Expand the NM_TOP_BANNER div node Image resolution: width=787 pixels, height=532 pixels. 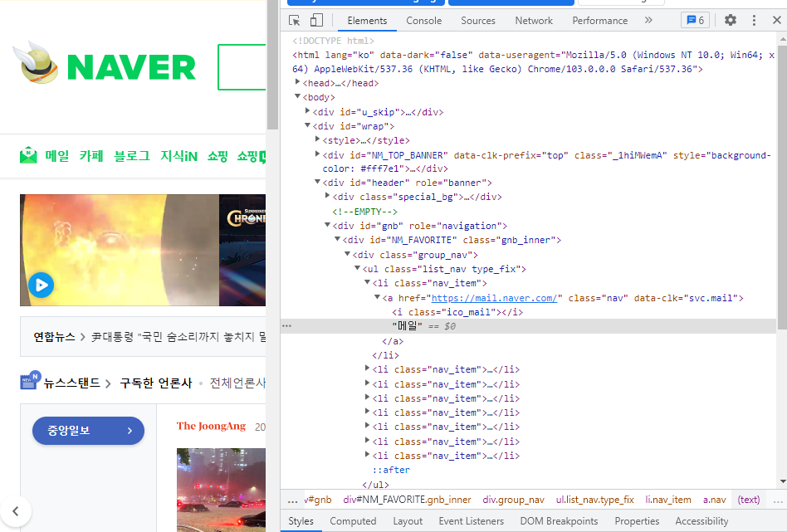click(317, 154)
